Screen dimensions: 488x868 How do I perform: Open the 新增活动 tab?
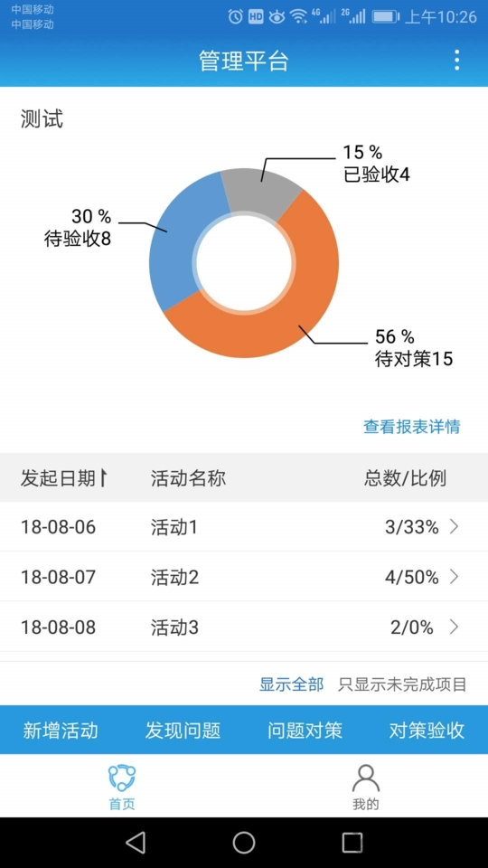click(61, 731)
